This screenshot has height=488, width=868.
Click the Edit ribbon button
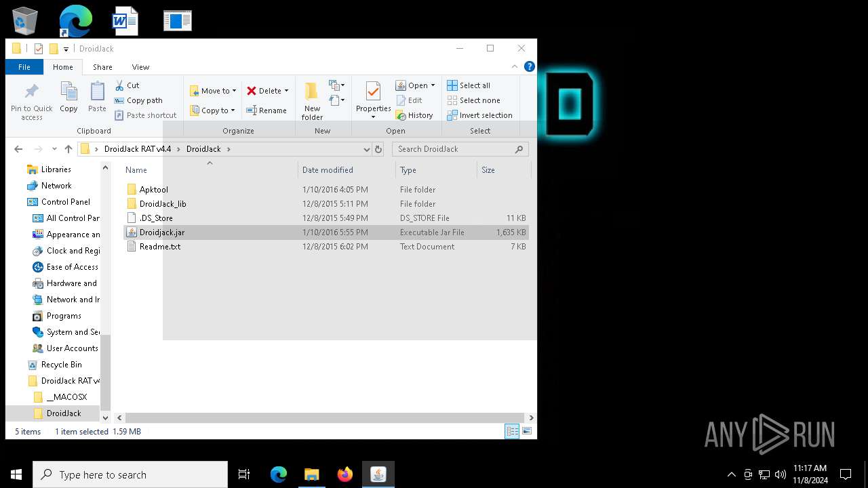coord(409,100)
